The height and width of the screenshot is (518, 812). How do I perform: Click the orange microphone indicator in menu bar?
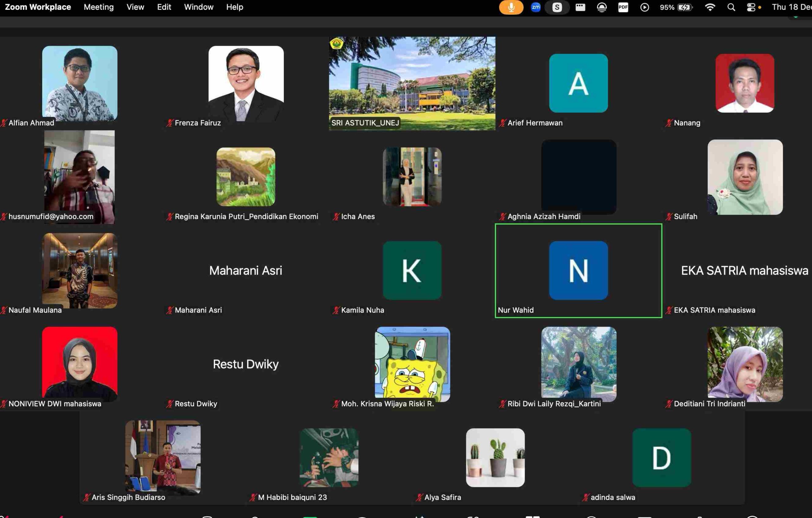511,7
